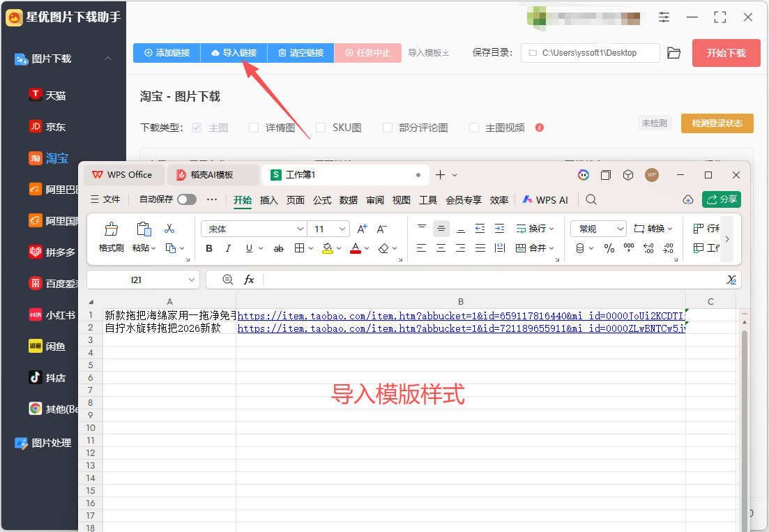
Task: Click the fx insert function icon
Action: pyautogui.click(x=249, y=280)
